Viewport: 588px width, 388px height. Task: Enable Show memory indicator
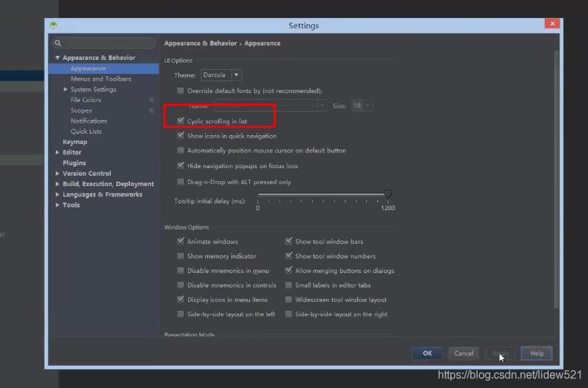181,256
